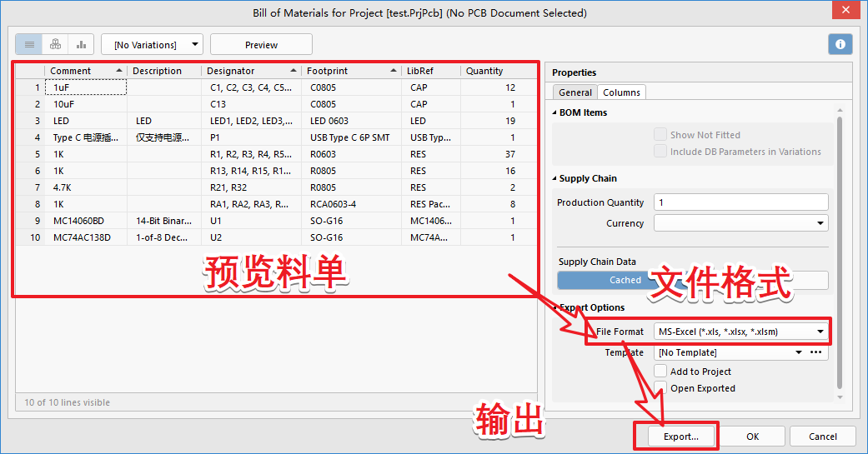Click the Preview button
This screenshot has height=454, width=868.
261,44
